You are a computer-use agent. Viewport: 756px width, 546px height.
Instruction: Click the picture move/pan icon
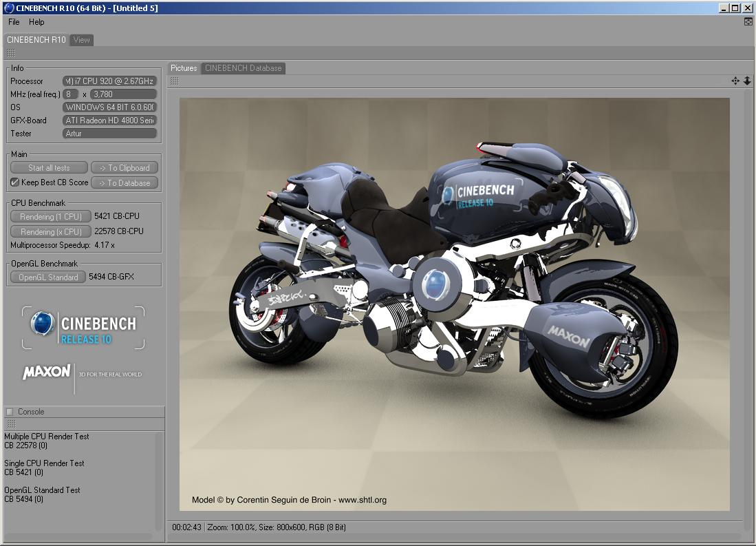[x=735, y=81]
